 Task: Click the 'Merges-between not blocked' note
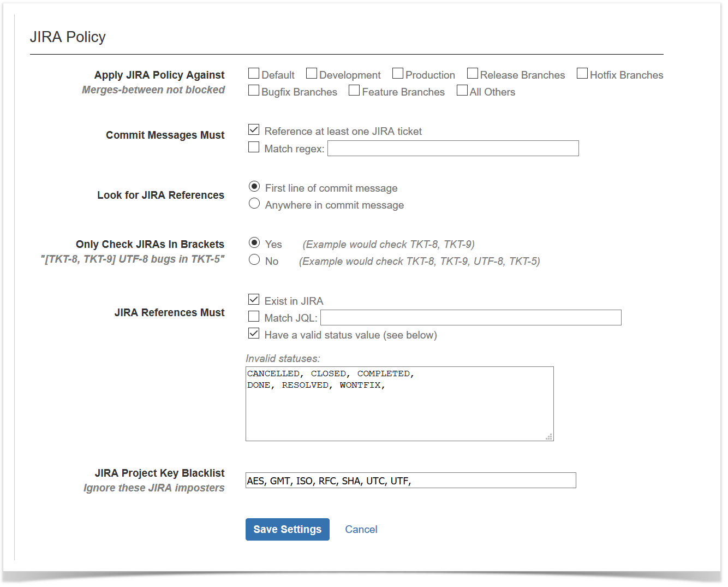coord(153,90)
